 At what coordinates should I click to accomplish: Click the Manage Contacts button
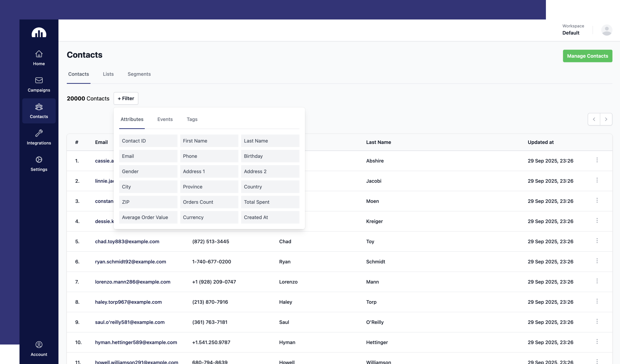587,56
